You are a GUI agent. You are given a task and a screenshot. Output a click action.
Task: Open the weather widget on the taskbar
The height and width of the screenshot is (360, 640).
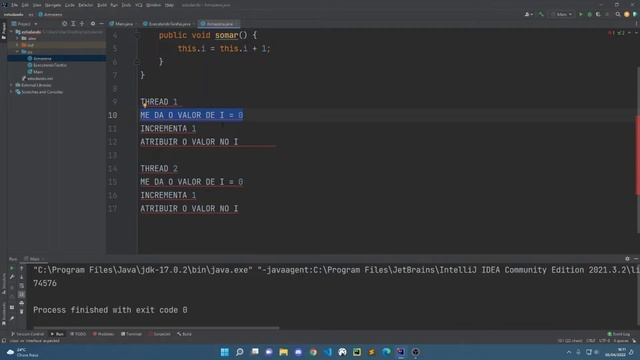coord(23,352)
